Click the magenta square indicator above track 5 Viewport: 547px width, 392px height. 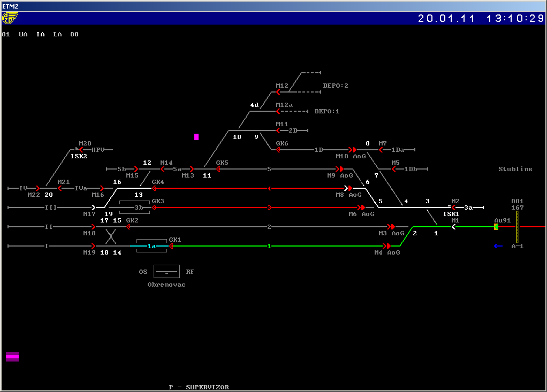(196, 137)
